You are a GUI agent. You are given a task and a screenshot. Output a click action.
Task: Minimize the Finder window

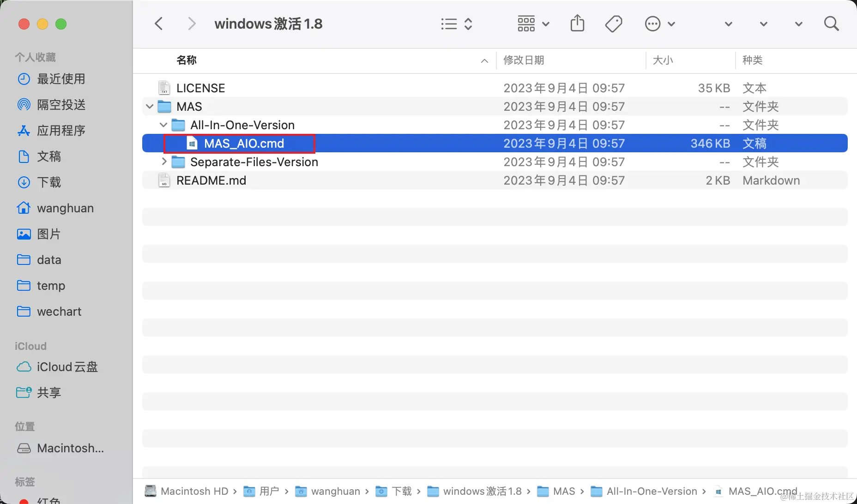[42, 24]
